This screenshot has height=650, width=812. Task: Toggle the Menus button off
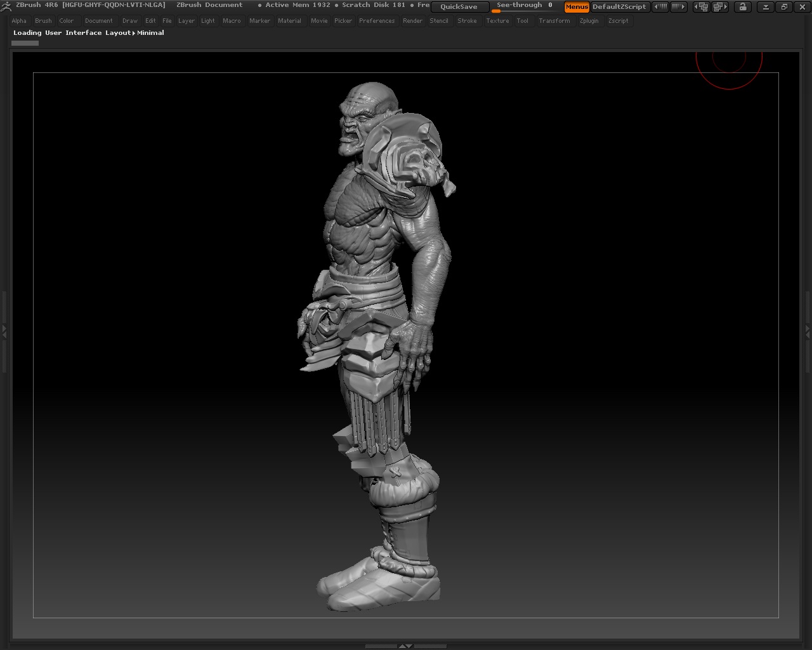point(577,7)
